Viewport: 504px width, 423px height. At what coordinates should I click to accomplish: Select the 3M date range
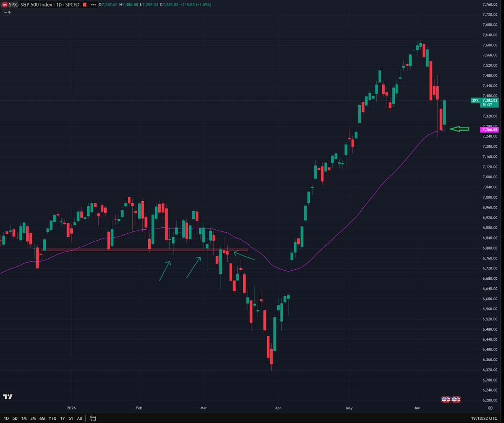(x=33, y=418)
